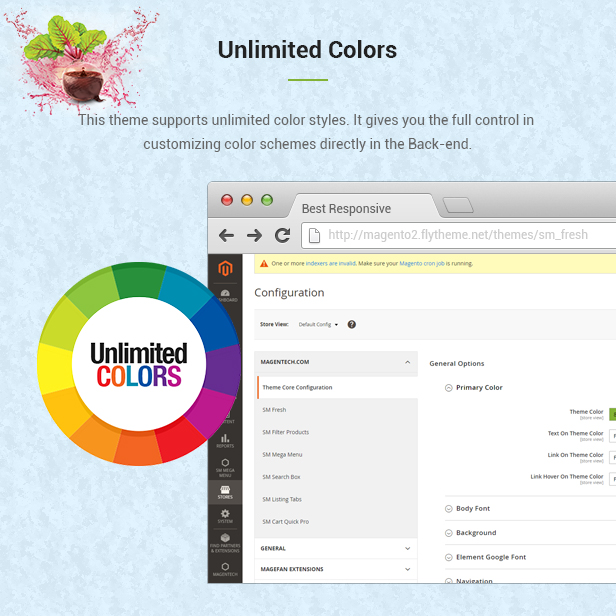Reload the page with refresh icon

[x=282, y=236]
